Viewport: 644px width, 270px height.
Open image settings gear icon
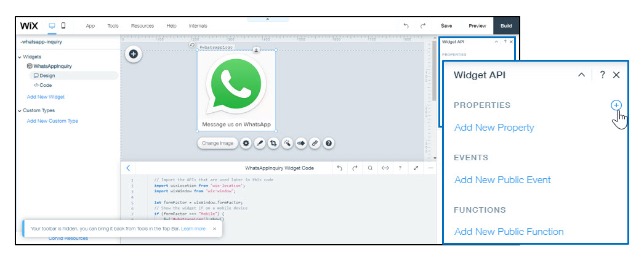pyautogui.click(x=246, y=144)
